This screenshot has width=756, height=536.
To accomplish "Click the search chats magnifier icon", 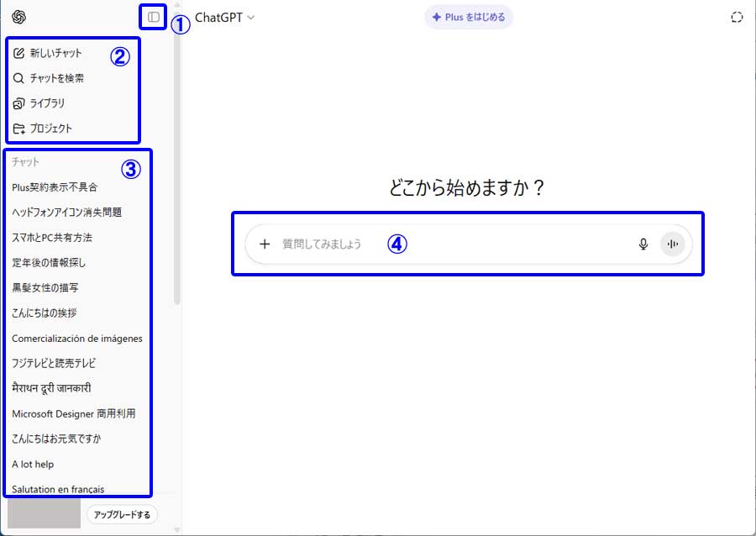I will tap(19, 78).
